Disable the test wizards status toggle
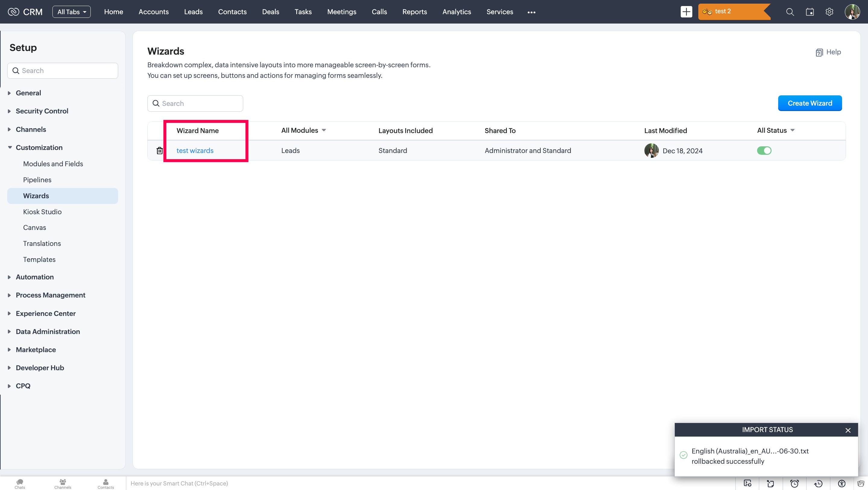 click(x=764, y=151)
